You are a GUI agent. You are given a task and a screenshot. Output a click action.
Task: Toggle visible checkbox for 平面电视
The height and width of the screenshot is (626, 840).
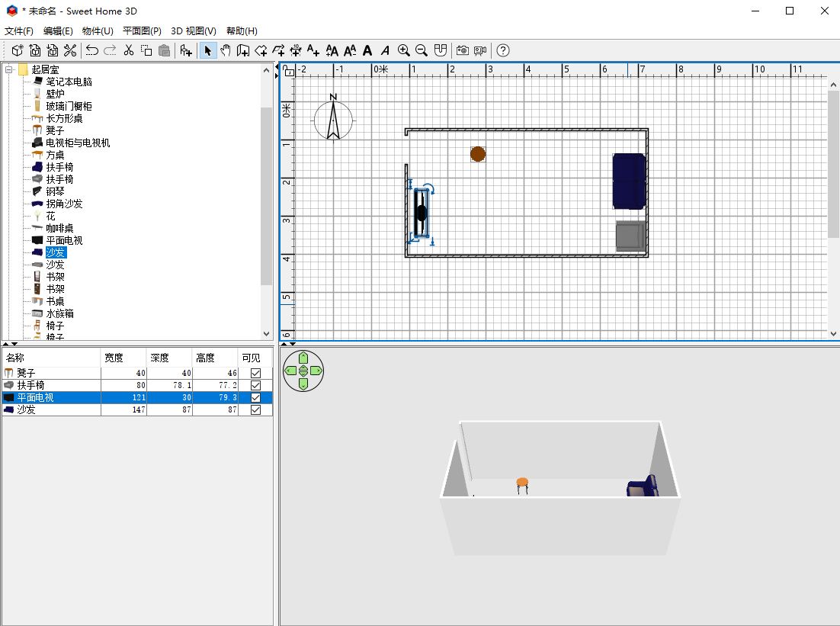pyautogui.click(x=255, y=397)
